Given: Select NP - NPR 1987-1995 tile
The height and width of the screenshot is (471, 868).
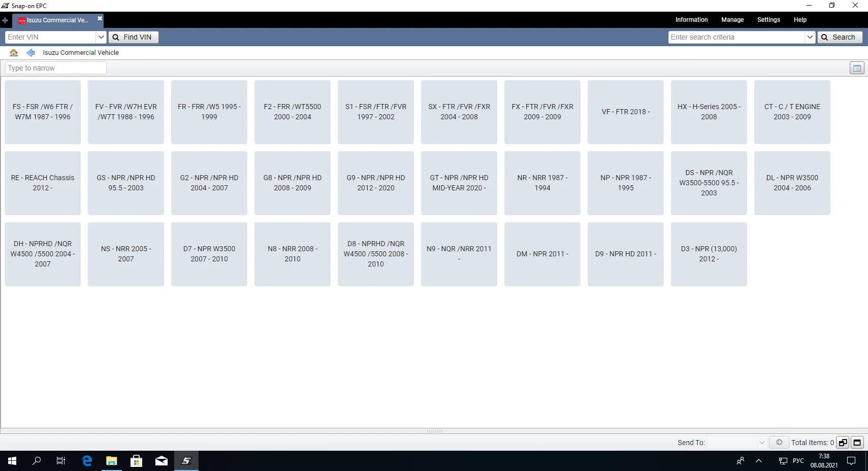Looking at the screenshot, I should click(626, 183).
